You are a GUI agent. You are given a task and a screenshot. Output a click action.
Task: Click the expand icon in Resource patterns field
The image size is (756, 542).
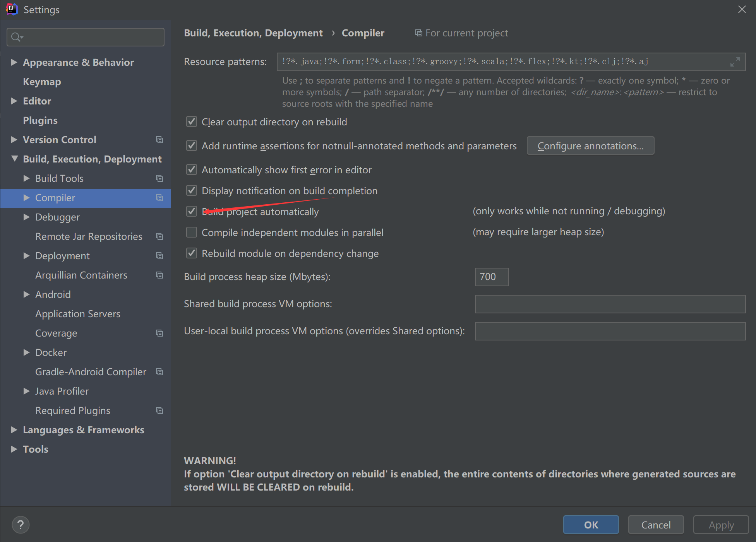735,62
